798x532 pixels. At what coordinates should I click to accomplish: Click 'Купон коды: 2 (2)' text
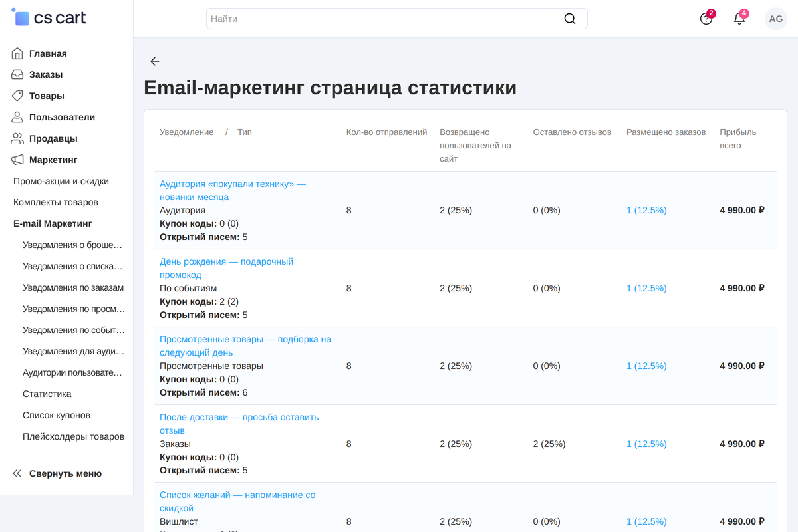(199, 301)
